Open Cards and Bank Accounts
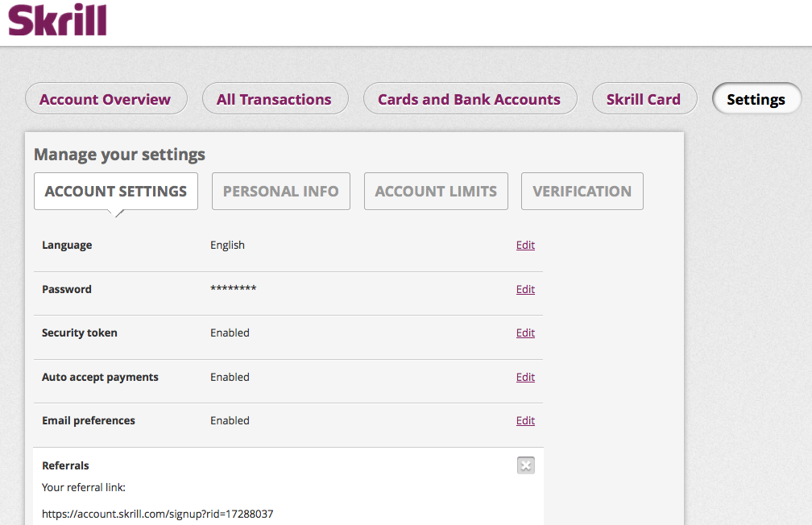The image size is (812, 525). pos(469,99)
